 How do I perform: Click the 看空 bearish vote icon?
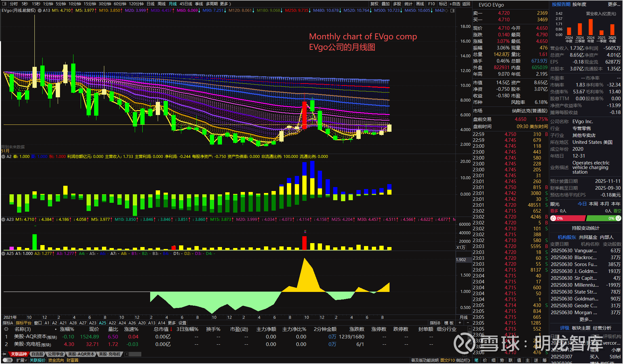pos(618,218)
